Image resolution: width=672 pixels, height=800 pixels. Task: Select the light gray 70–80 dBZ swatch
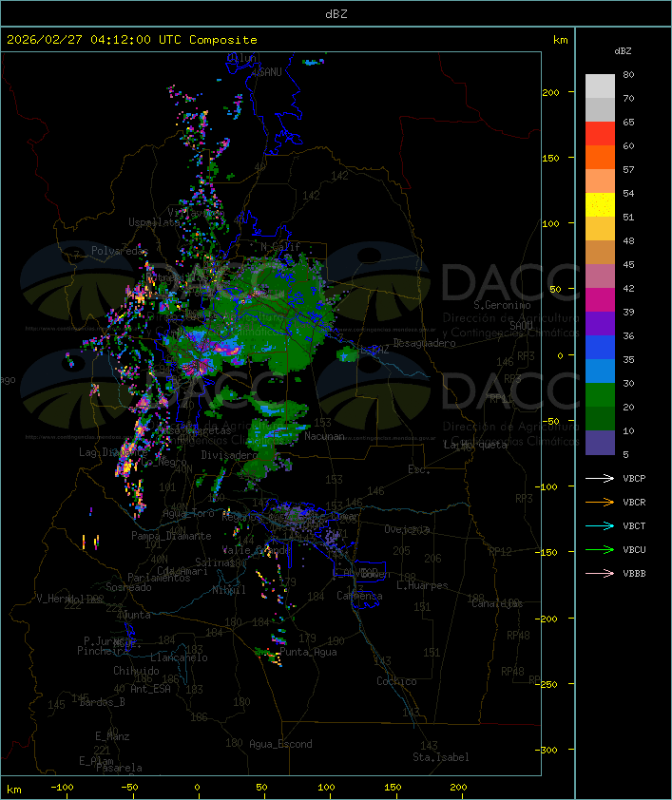600,86
